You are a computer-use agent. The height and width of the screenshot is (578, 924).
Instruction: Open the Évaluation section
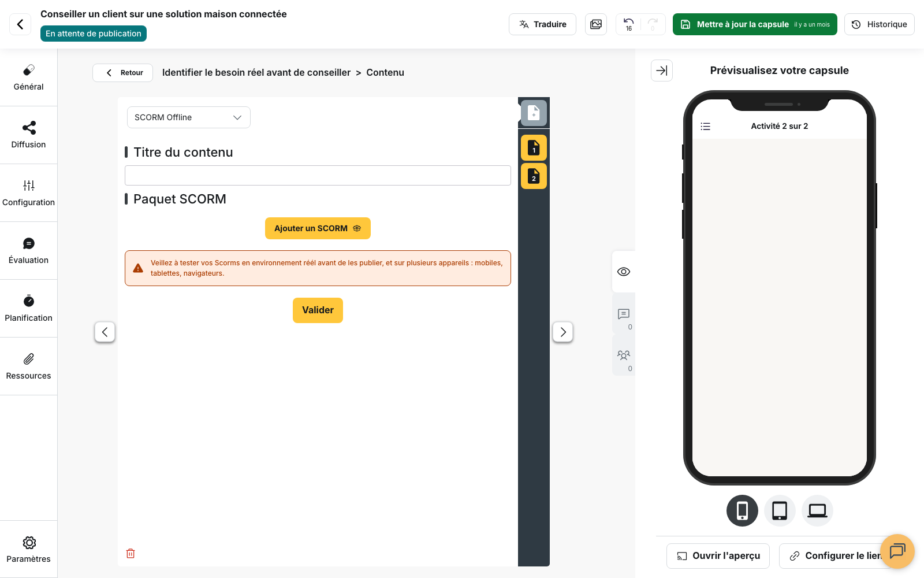coord(28,251)
